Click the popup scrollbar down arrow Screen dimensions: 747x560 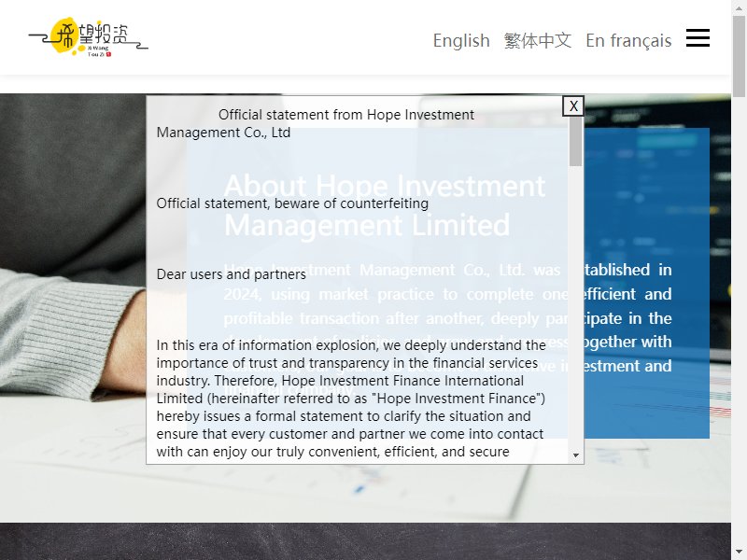[575, 455]
